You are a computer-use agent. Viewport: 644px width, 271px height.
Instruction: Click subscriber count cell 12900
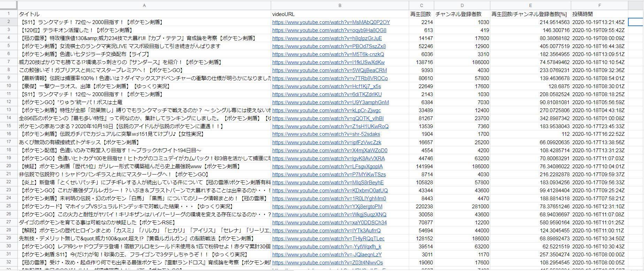[x=462, y=46]
